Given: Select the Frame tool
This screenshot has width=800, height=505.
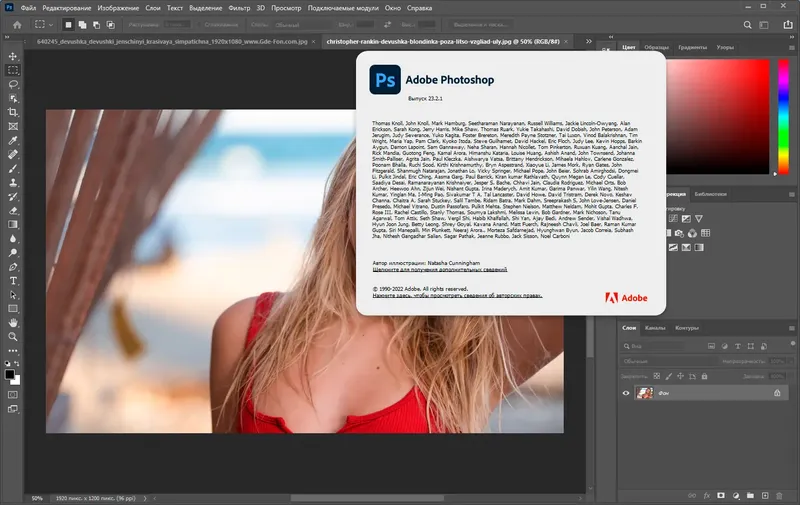Looking at the screenshot, I should coord(13,127).
